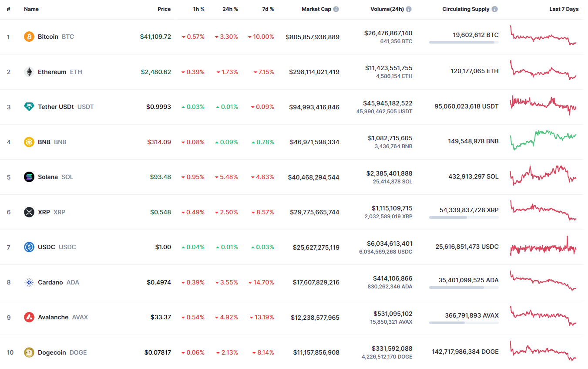The width and height of the screenshot is (588, 369).
Task: Click the Market Cap info icon
Action: 336,9
